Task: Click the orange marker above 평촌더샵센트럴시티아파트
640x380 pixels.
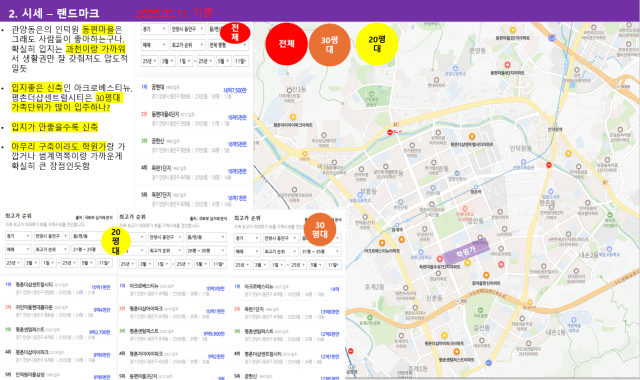Action: 472,137
